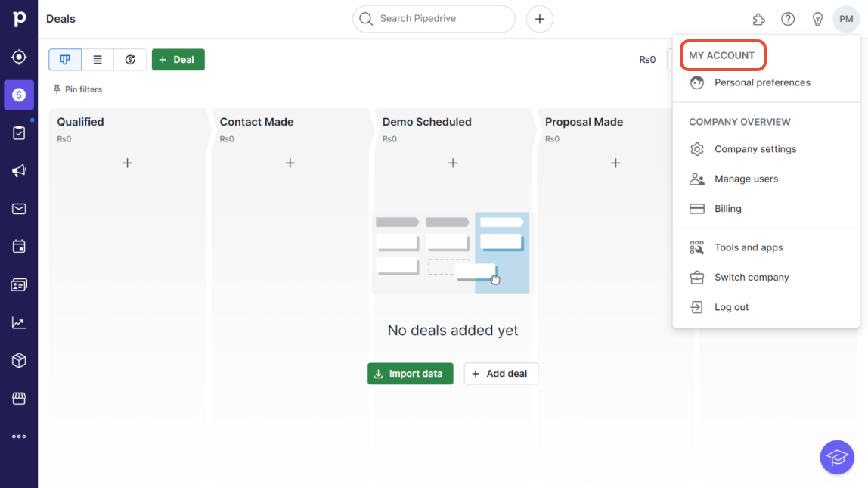Viewport: 868px width, 488px height.
Task: Open quick add plus button near search
Action: (x=540, y=19)
